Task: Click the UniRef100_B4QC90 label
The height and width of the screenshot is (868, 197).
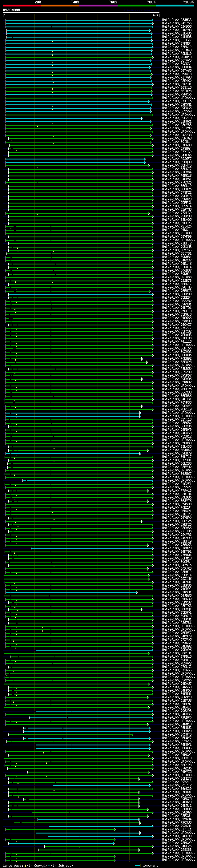Action: 177,836
